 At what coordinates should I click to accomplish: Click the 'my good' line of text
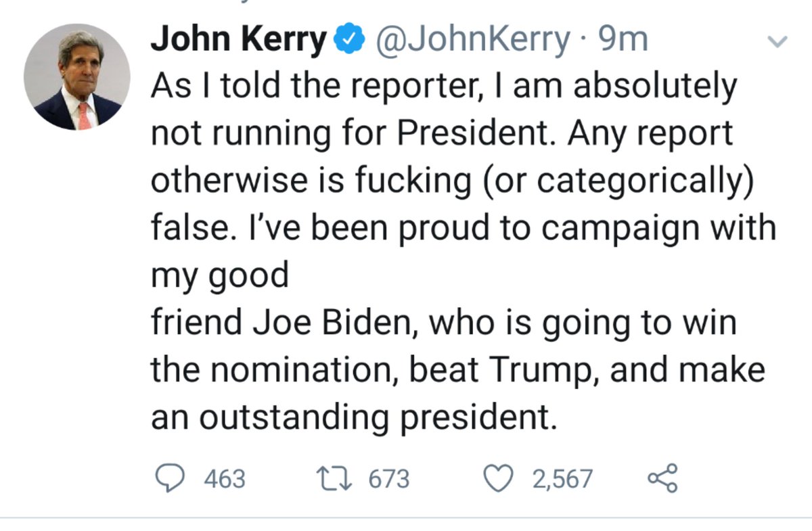(x=220, y=276)
